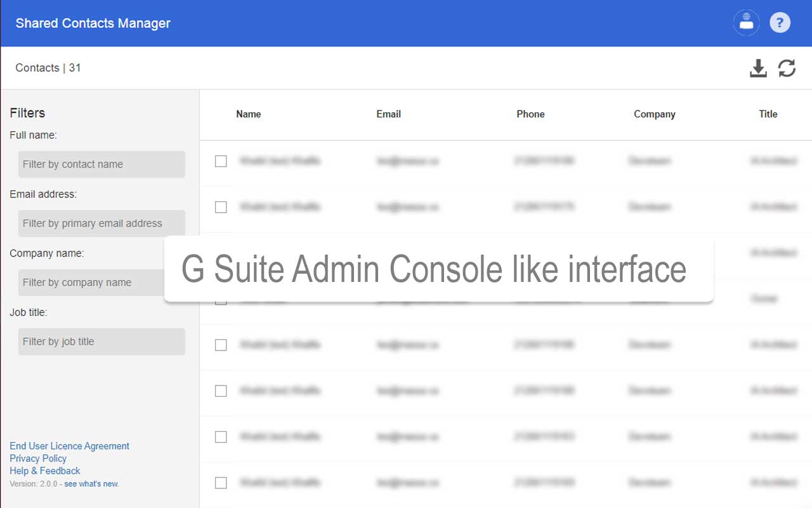The image size is (812, 508).
Task: Refresh the contacts list with sync icon
Action: click(787, 68)
